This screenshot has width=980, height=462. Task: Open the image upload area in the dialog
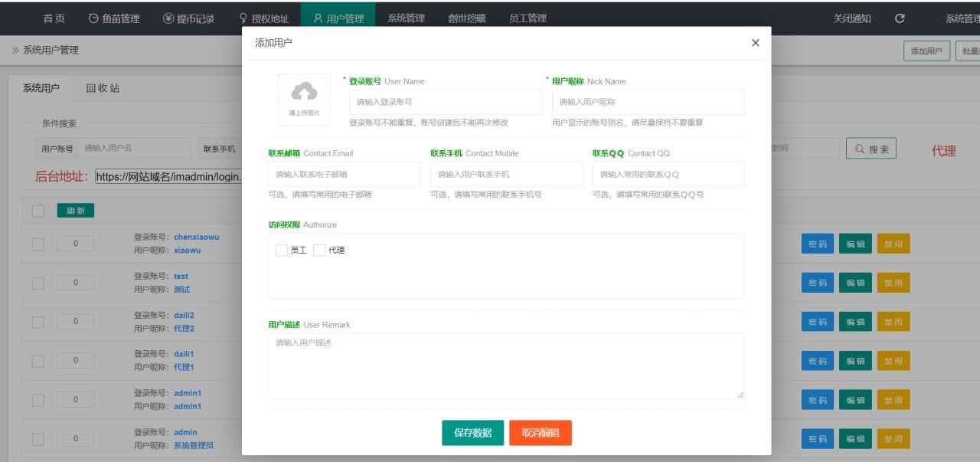[305, 98]
